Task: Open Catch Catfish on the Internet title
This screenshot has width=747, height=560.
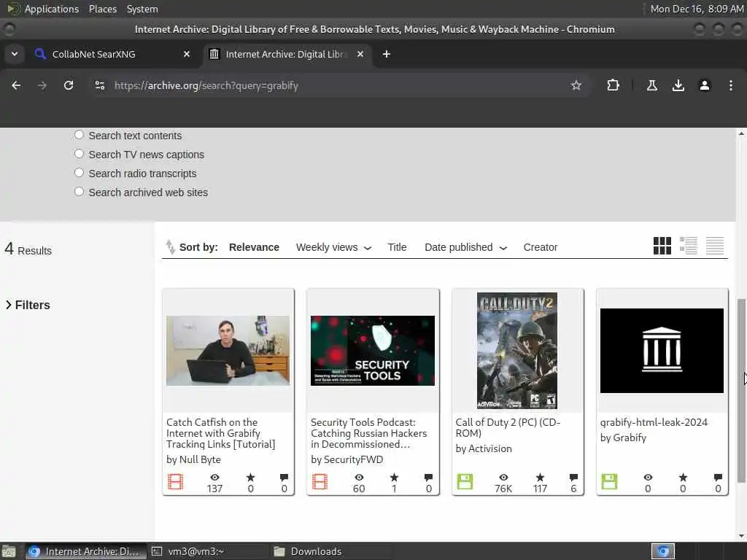Action: click(x=220, y=433)
